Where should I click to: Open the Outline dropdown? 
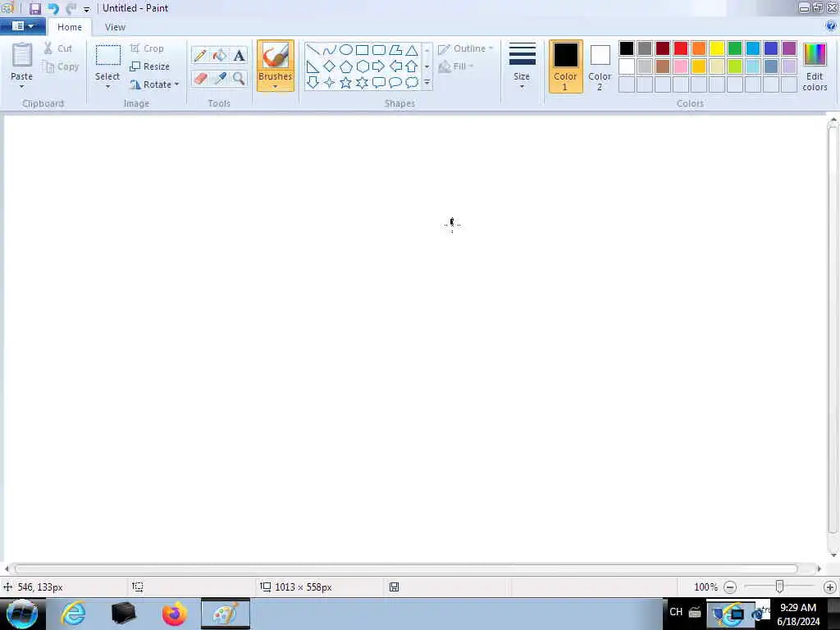coord(465,48)
